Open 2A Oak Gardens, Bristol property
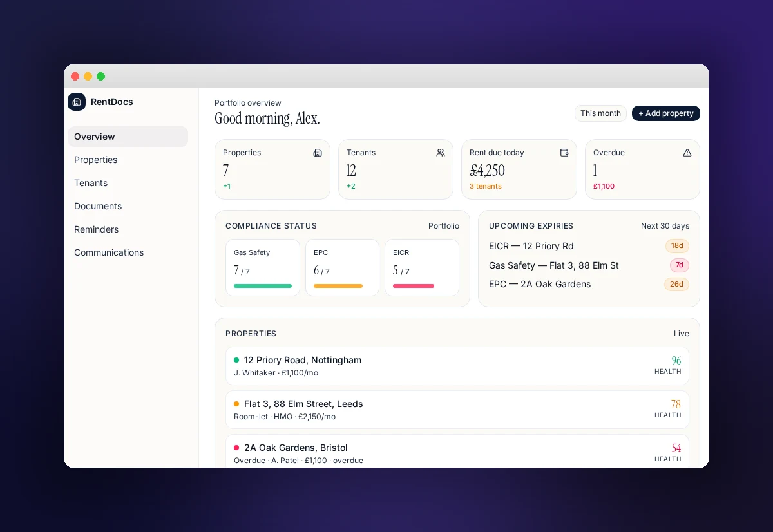This screenshot has width=773, height=532. tap(457, 451)
